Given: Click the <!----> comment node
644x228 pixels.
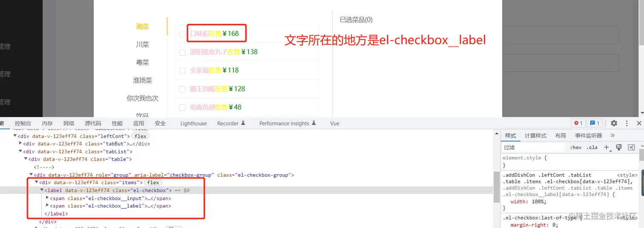Looking at the screenshot, I should point(44,167).
